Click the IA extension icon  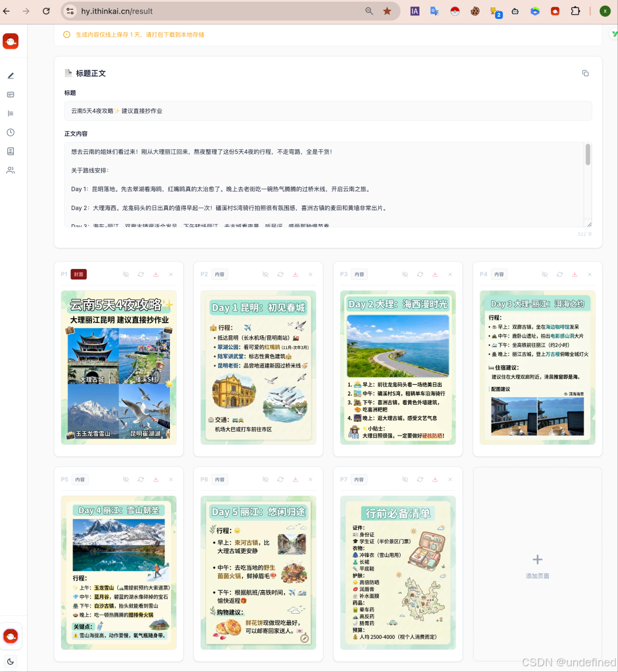(x=415, y=11)
